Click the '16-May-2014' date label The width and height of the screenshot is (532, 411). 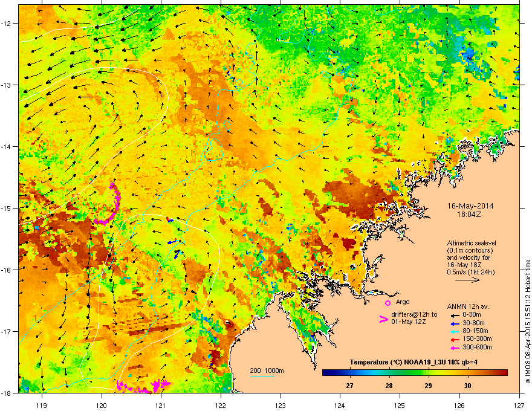(470, 206)
